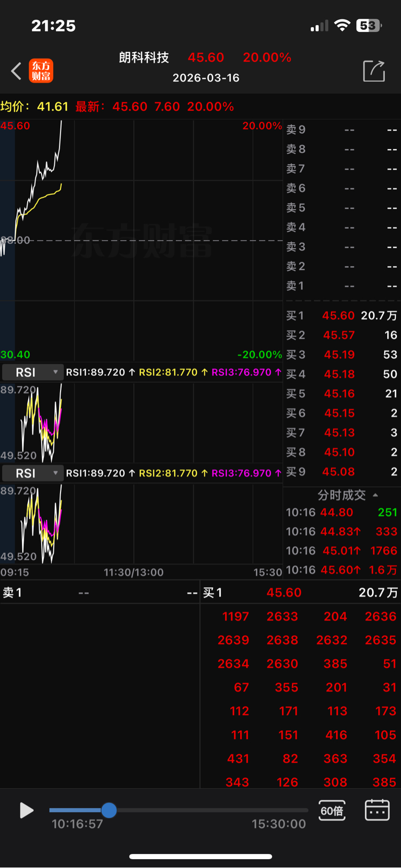Select the 买3 row at 45.19
The height and width of the screenshot is (868, 401).
(341, 354)
